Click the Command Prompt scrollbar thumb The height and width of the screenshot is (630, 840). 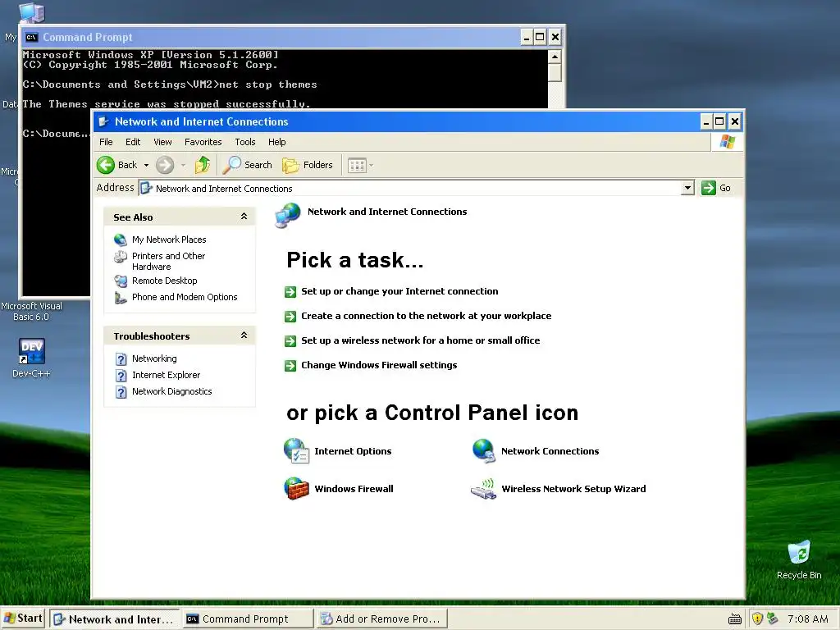[555, 73]
